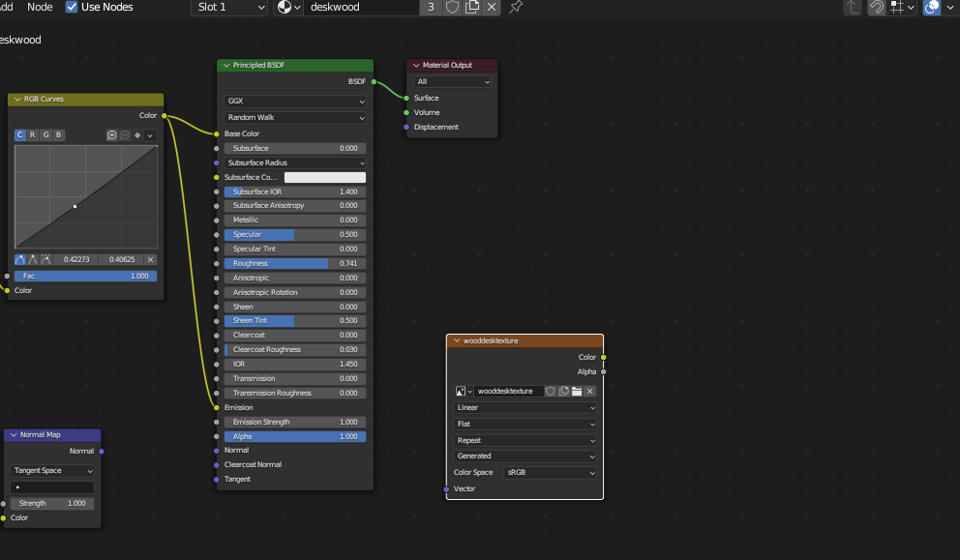Open the Slot 1 dropdown
960x560 pixels.
pos(229,8)
